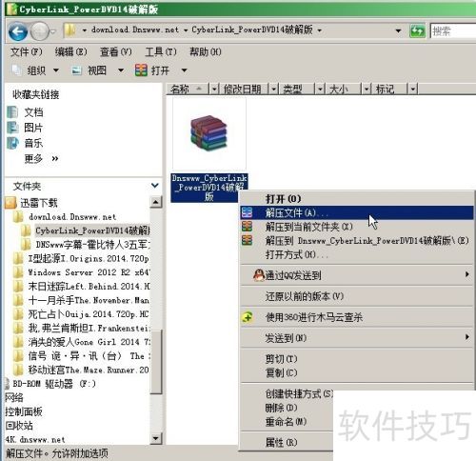476x461 pixels.
Task: Click the Back navigation arrow button
Action: (x=17, y=31)
